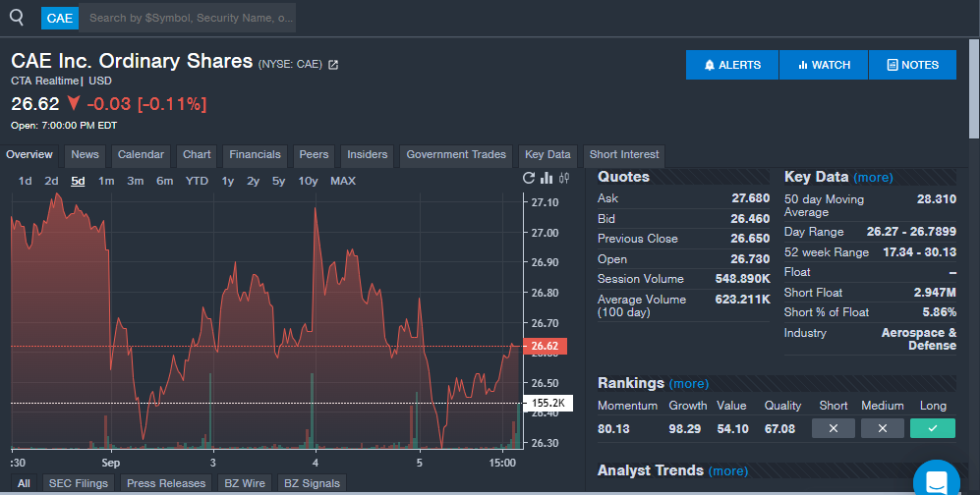Click the Short ranking X indicator
Screen dimensions: 980x495
(834, 428)
